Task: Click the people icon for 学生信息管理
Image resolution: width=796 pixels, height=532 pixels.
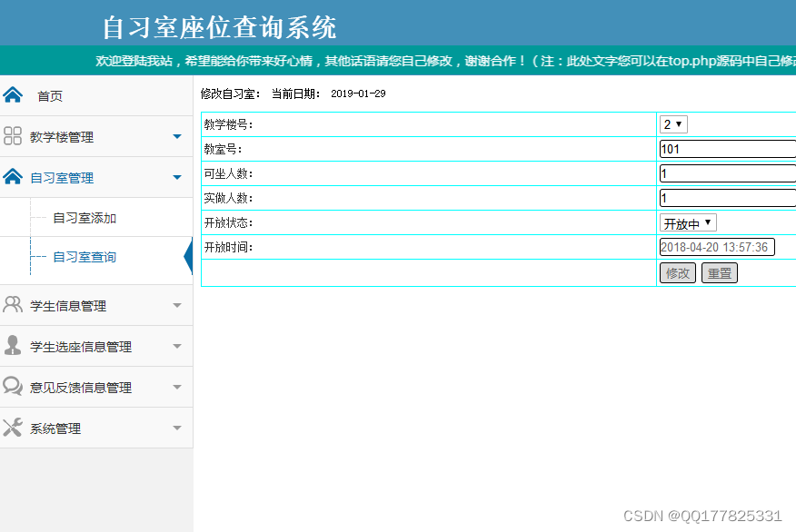Action: [13, 304]
